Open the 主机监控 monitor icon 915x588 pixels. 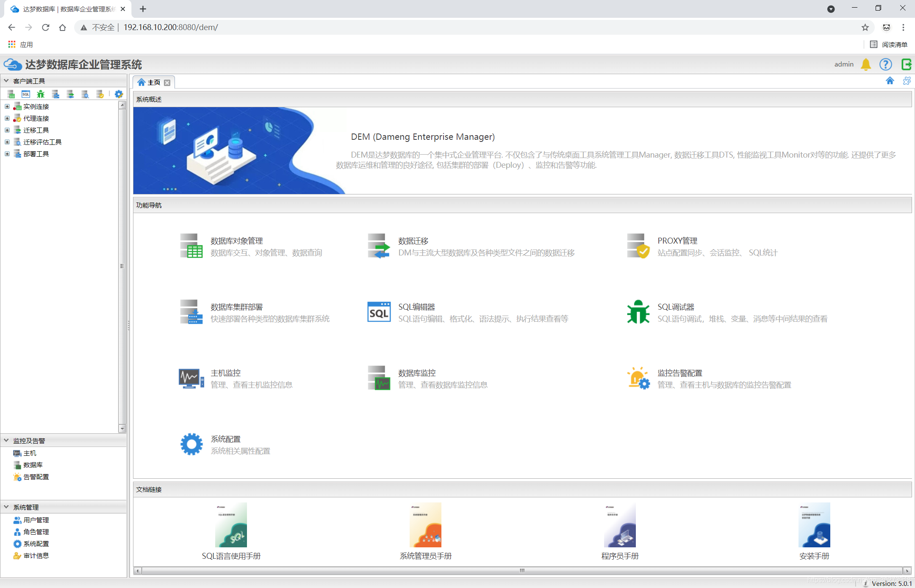pos(191,378)
